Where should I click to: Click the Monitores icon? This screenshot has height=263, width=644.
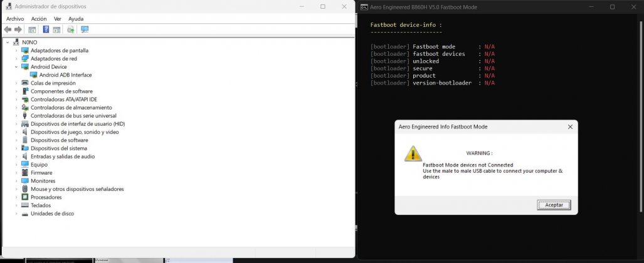[x=25, y=181]
